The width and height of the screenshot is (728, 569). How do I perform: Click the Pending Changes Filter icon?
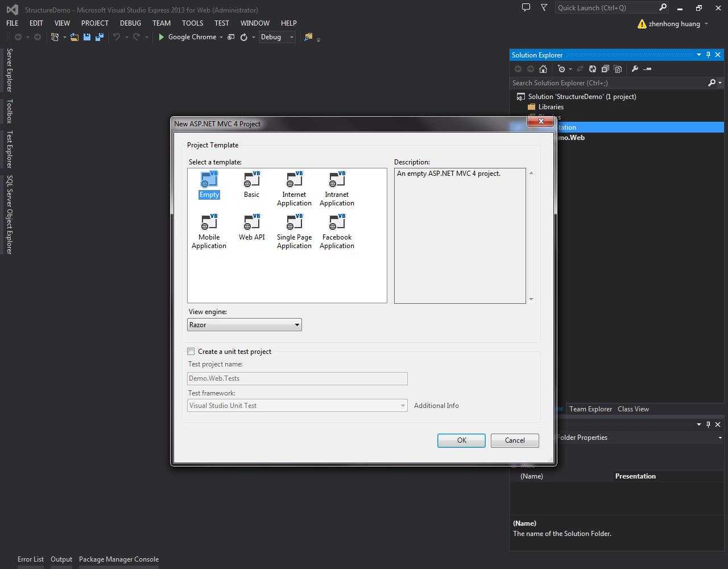click(562, 69)
